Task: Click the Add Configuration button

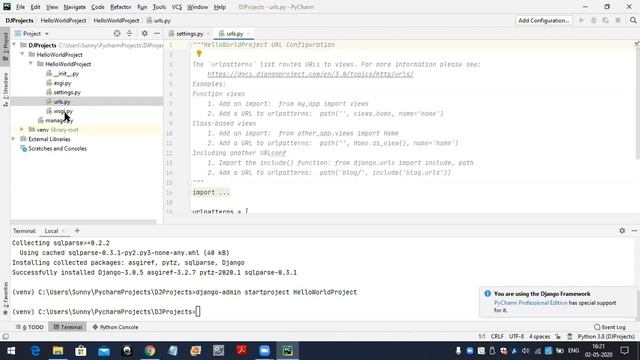Action: (x=544, y=20)
